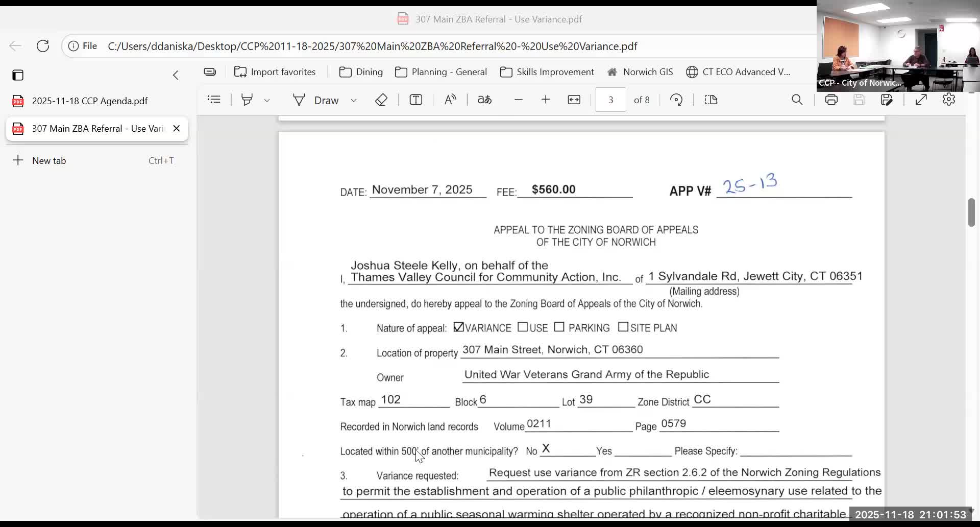Click the '$560.00' fee text

[x=553, y=189]
